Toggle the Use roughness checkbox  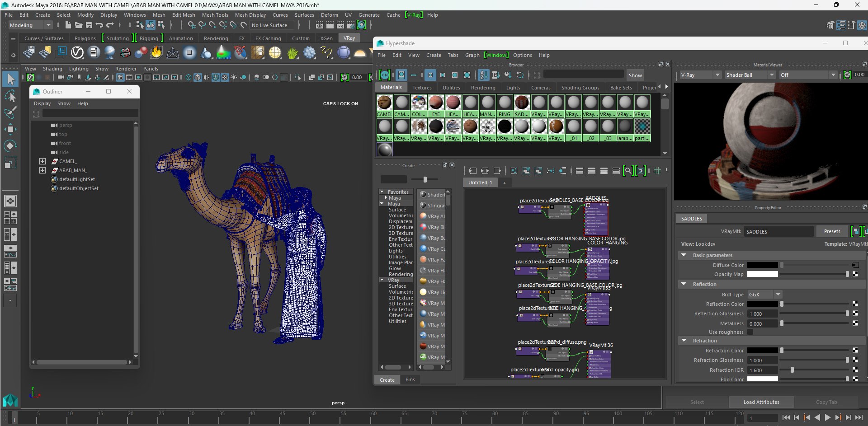(x=750, y=332)
